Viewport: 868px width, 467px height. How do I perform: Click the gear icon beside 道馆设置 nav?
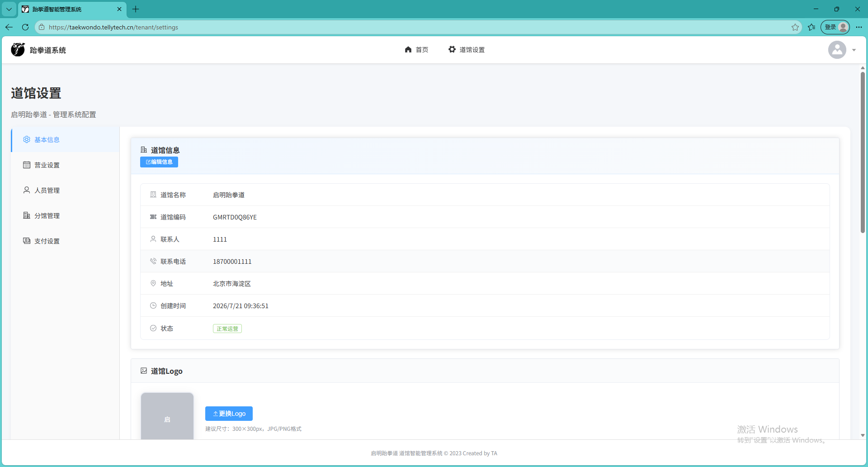click(x=452, y=49)
